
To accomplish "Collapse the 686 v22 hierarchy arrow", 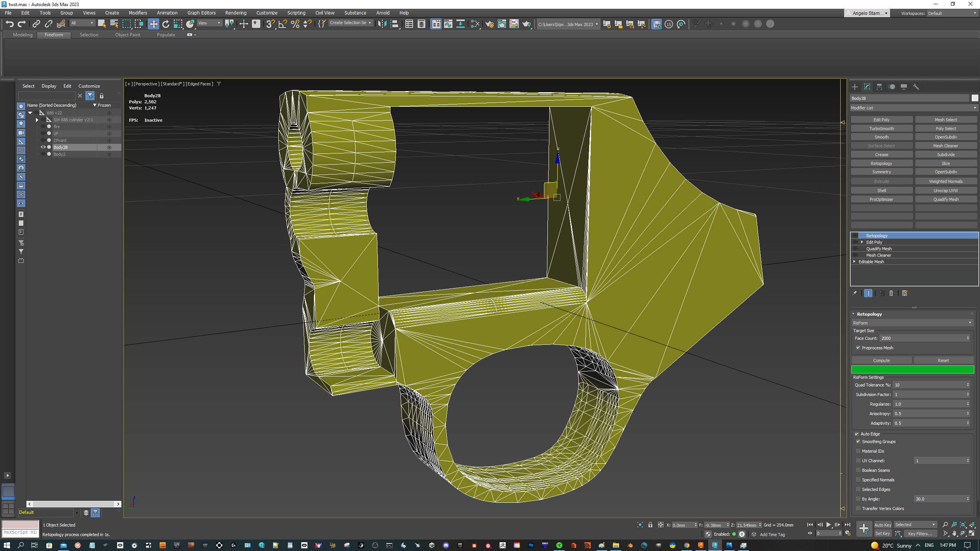I will (30, 112).
